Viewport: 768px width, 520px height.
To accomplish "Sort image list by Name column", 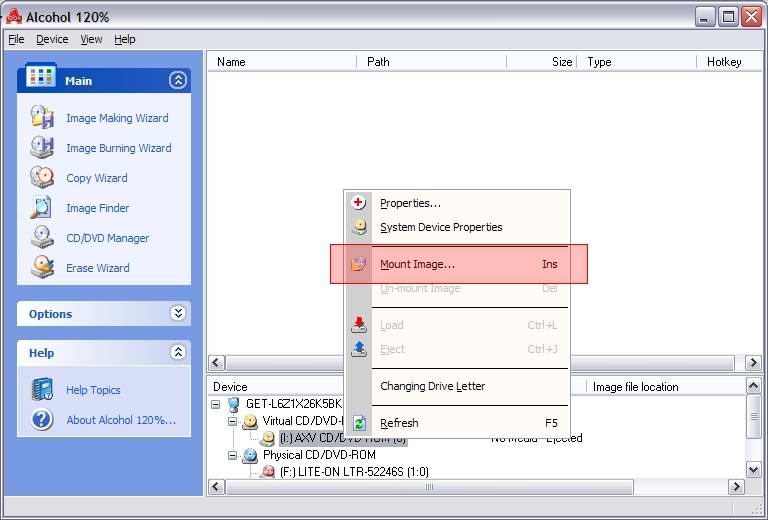I will click(x=282, y=62).
